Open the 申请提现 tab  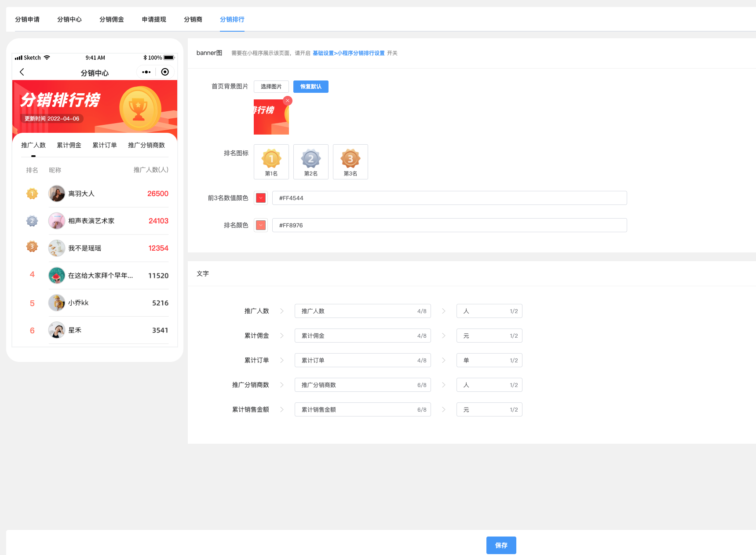click(x=154, y=19)
